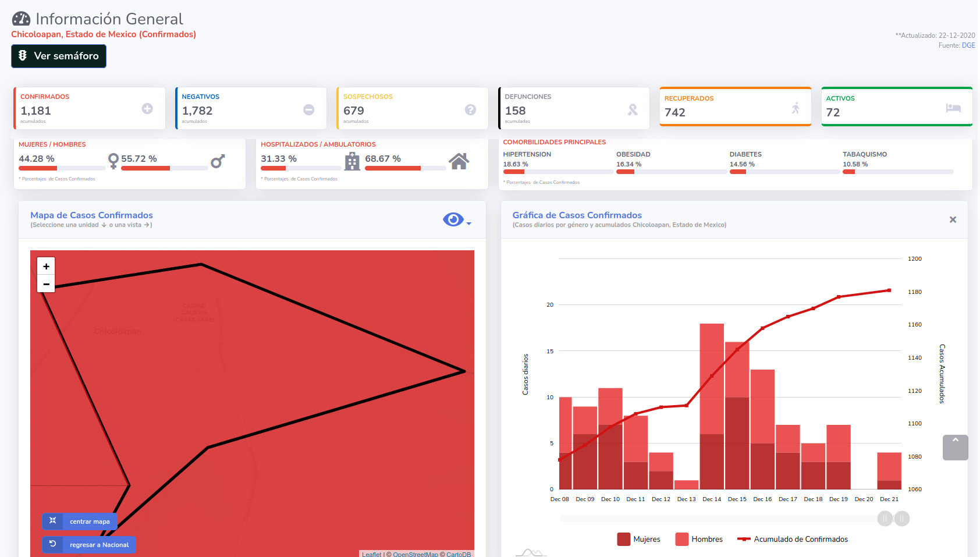The width and height of the screenshot is (980, 557).
Task: Click the chart thumbnail icon below the chart
Action: 531,552
